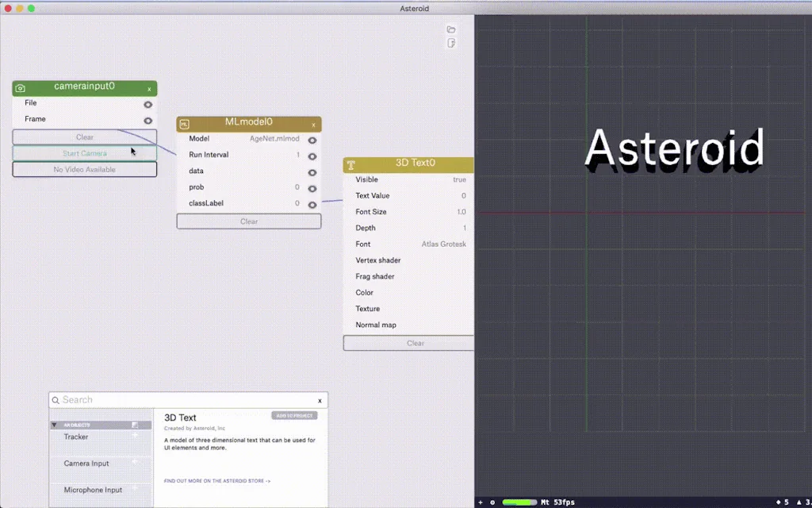Click the ML badge icon on MLmodel0 node
The image size is (812, 508).
186,124
